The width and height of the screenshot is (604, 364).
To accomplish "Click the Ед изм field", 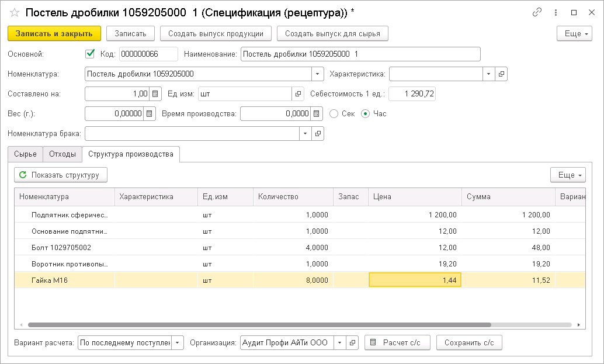I will [245, 93].
